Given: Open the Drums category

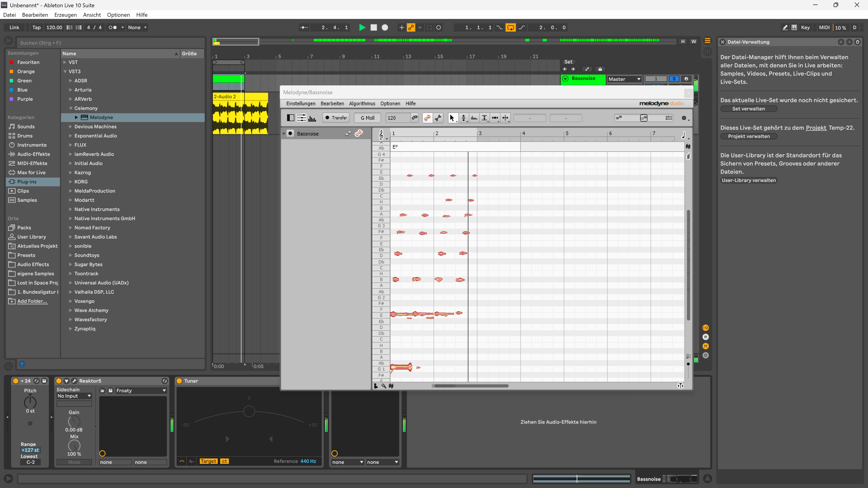Looking at the screenshot, I should 25,136.
